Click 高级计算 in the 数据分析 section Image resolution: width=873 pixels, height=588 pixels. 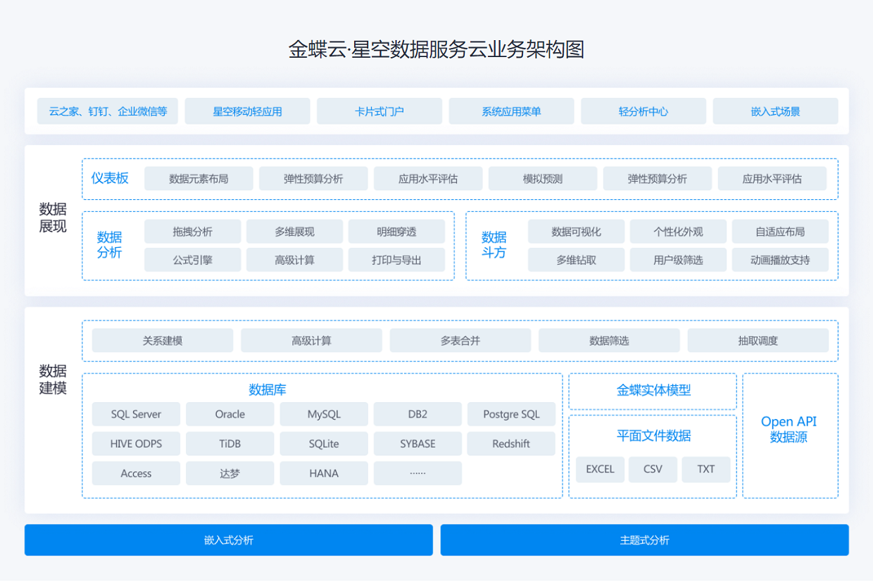pyautogui.click(x=294, y=260)
